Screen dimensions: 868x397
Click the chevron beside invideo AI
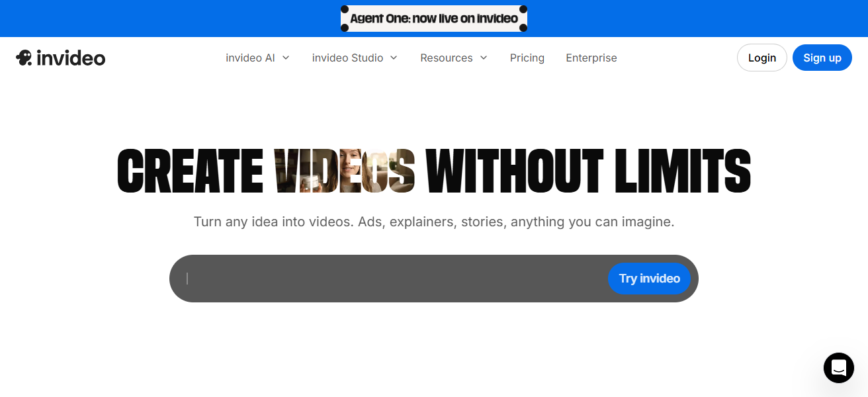286,58
